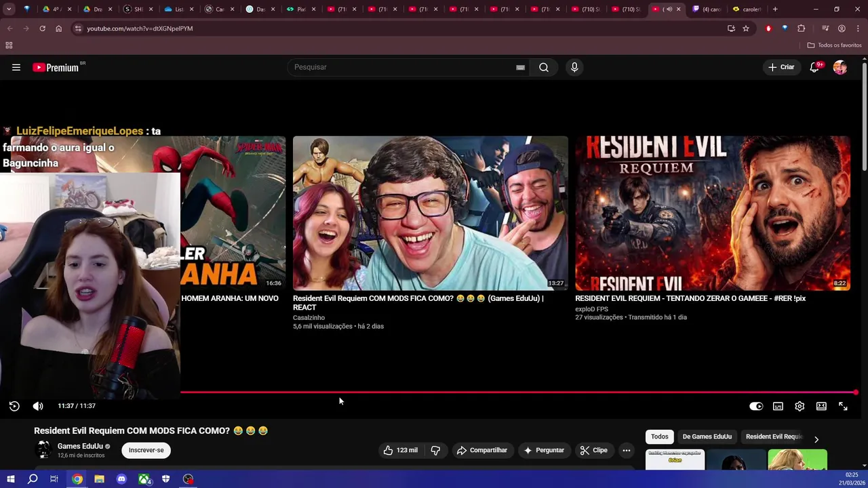Visit the Casalzinho channel link
Image resolution: width=868 pixels, height=488 pixels.
(x=309, y=318)
